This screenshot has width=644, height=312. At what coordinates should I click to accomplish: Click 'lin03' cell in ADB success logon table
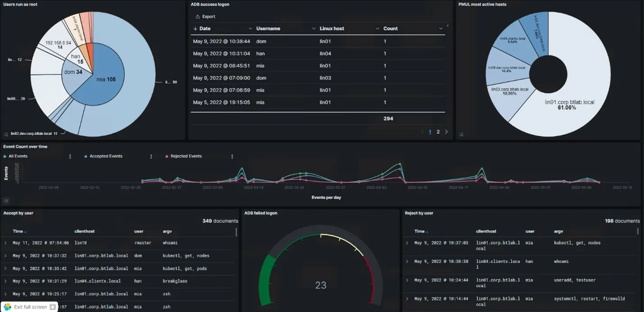coord(325,78)
